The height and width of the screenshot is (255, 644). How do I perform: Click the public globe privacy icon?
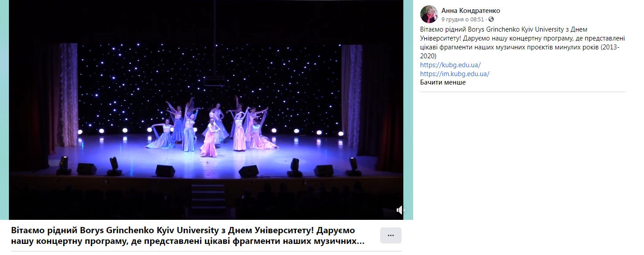point(491,20)
